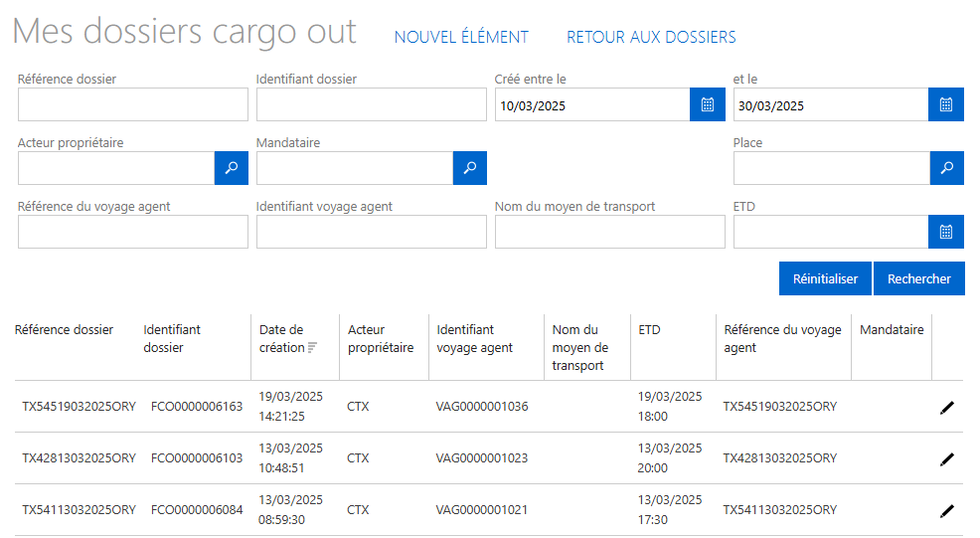Image resolution: width=980 pixels, height=538 pixels.
Task: Open the Place lookup search icon
Action: [946, 168]
